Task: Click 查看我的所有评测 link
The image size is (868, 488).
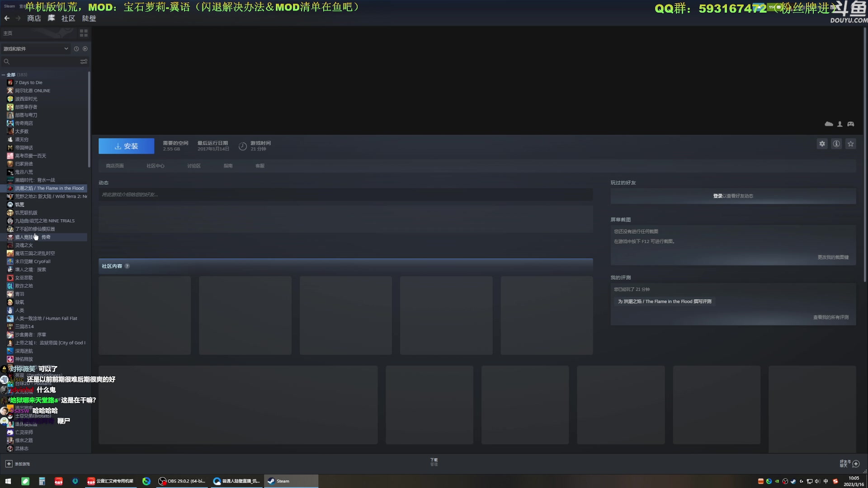Action: pyautogui.click(x=831, y=317)
